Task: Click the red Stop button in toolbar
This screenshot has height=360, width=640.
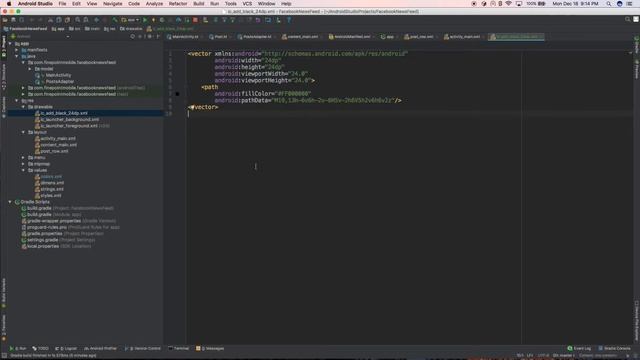Action: click(x=195, y=20)
